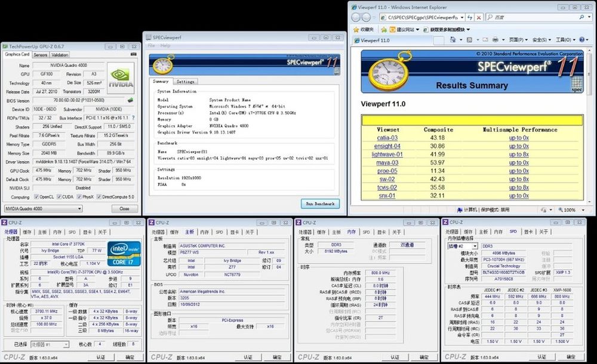
Task: Open the snx-01 viewset link
Action: tap(387, 196)
